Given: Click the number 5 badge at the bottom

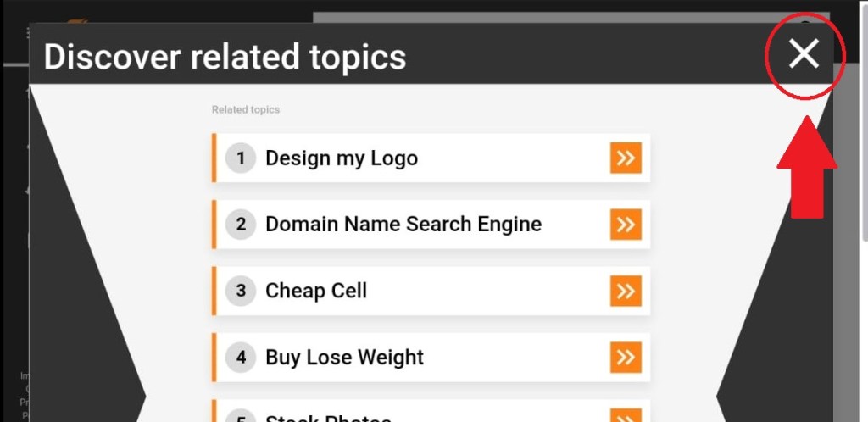Looking at the screenshot, I should pyautogui.click(x=241, y=418).
